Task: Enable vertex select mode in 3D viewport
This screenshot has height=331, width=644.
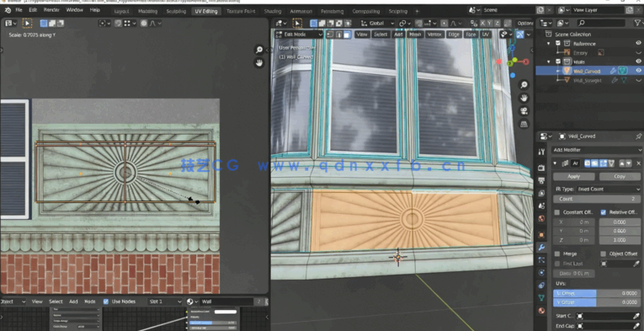Action: (330, 35)
